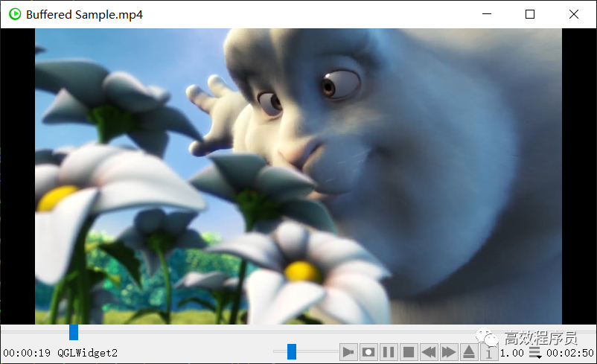The width and height of the screenshot is (597, 364).
Task: Click the total duration 00:02:50
Action: 570,353
